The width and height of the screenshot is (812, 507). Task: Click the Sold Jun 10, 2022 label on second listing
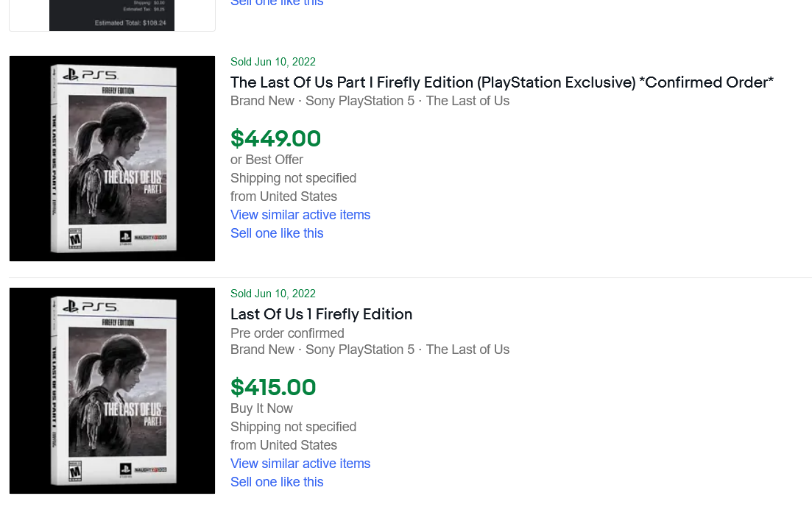coord(272,294)
